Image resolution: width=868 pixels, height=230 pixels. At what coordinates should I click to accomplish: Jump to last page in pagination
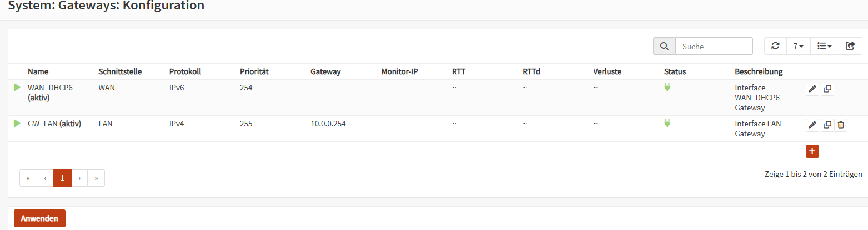tap(96, 178)
